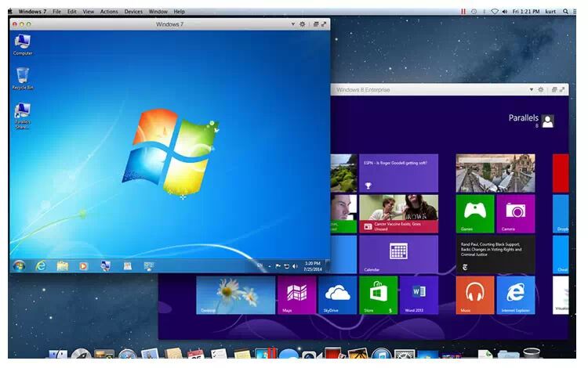The height and width of the screenshot is (368, 588).
Task: Open Calendar in the Mac Dock
Action: [195, 354]
